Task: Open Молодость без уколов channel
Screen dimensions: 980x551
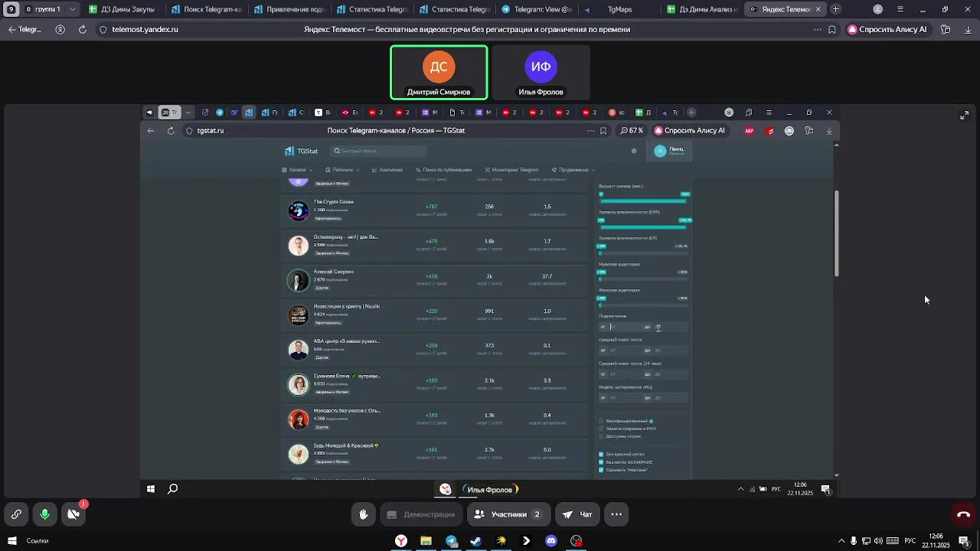Action: 346,411
